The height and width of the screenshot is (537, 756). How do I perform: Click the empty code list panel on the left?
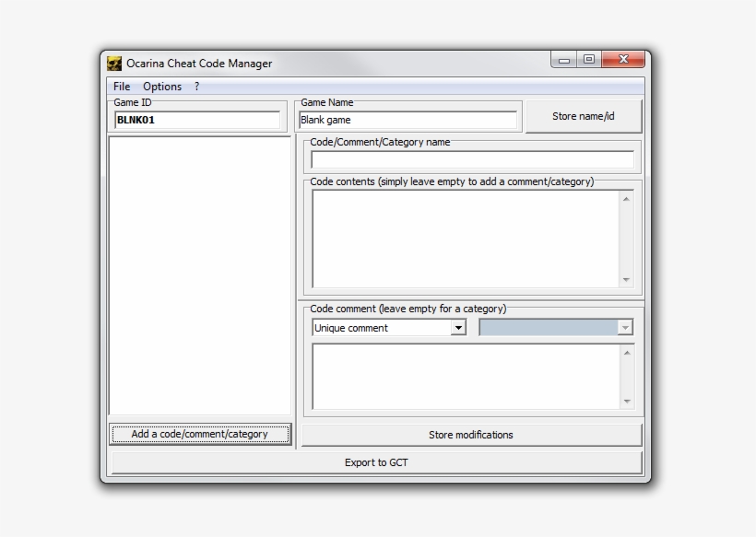click(200, 276)
